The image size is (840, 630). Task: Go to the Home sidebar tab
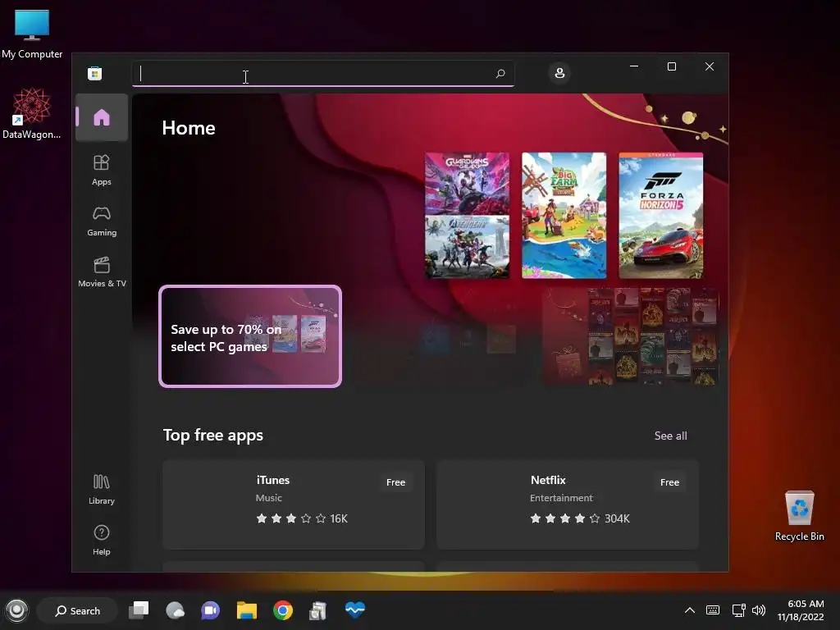[101, 117]
